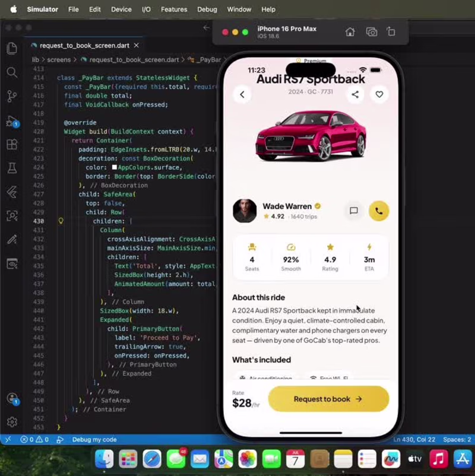The image size is (475, 476).
Task: Open the Apple menu
Action: point(14,9)
